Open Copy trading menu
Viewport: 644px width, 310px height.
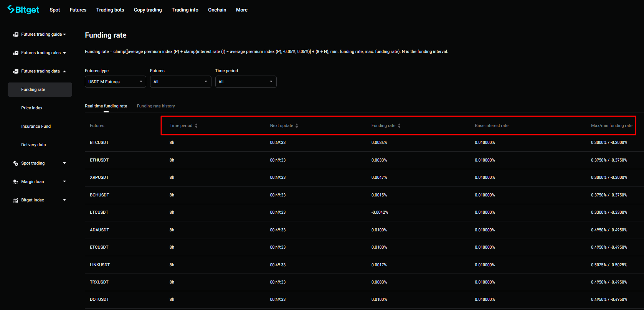(x=148, y=10)
